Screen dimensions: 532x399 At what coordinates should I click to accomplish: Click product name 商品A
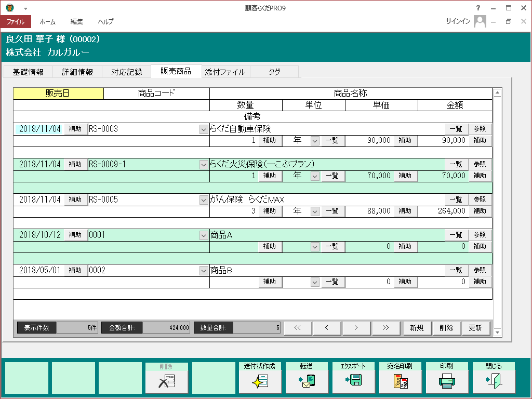click(221, 235)
